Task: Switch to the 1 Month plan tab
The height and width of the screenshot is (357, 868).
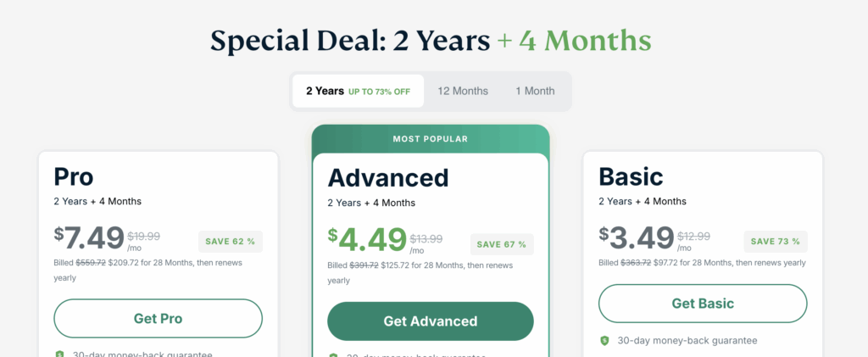Action: (535, 92)
